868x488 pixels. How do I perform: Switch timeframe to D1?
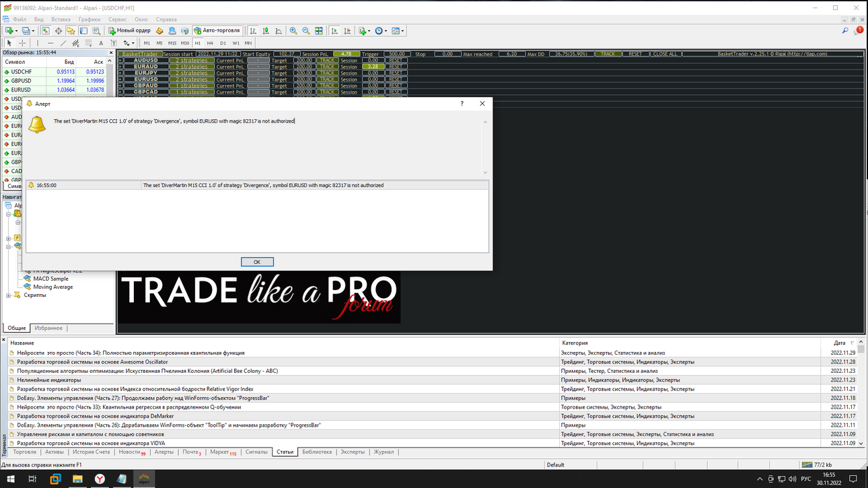tap(223, 43)
